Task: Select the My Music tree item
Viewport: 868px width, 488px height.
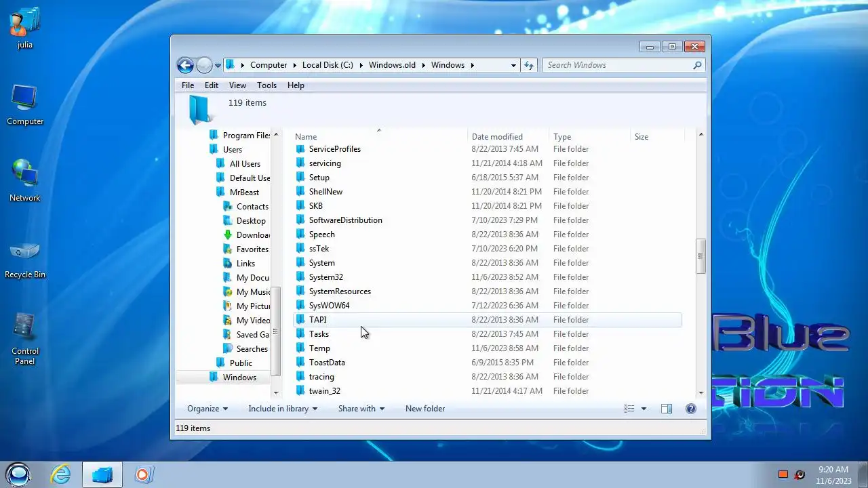Action: coord(247,291)
